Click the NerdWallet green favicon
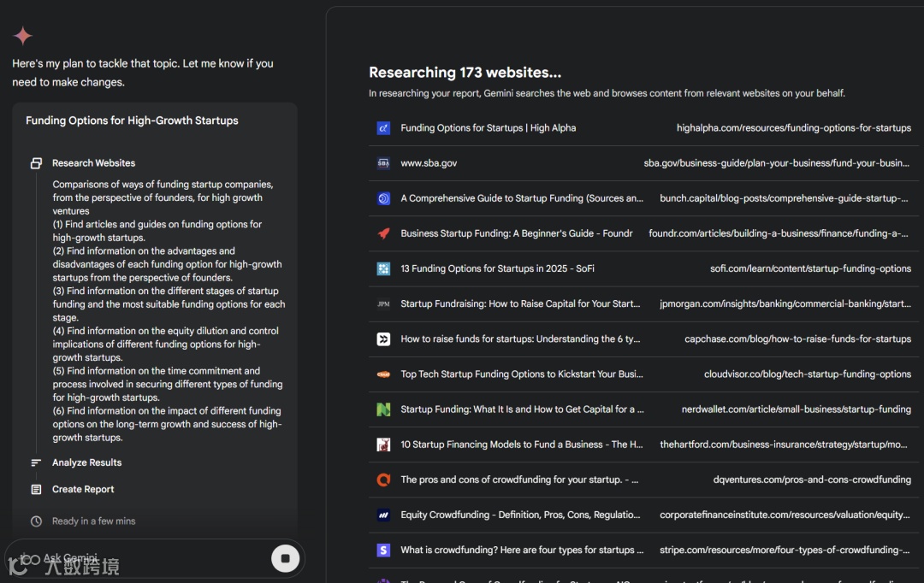924x583 pixels. pos(383,409)
